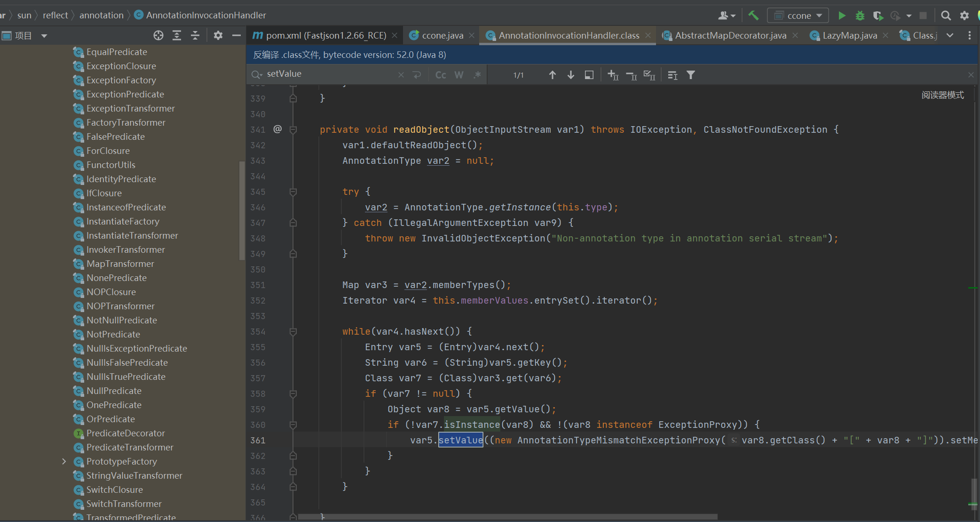The width and height of the screenshot is (980, 522).
Task: Expand all nodes in project panel
Action: [177, 35]
